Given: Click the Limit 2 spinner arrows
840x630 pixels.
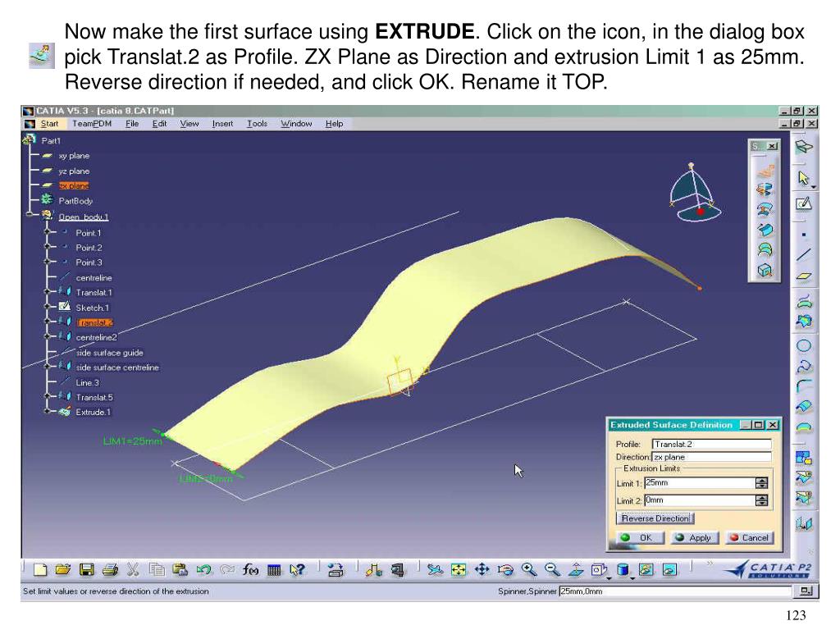Looking at the screenshot, I should point(761,500).
